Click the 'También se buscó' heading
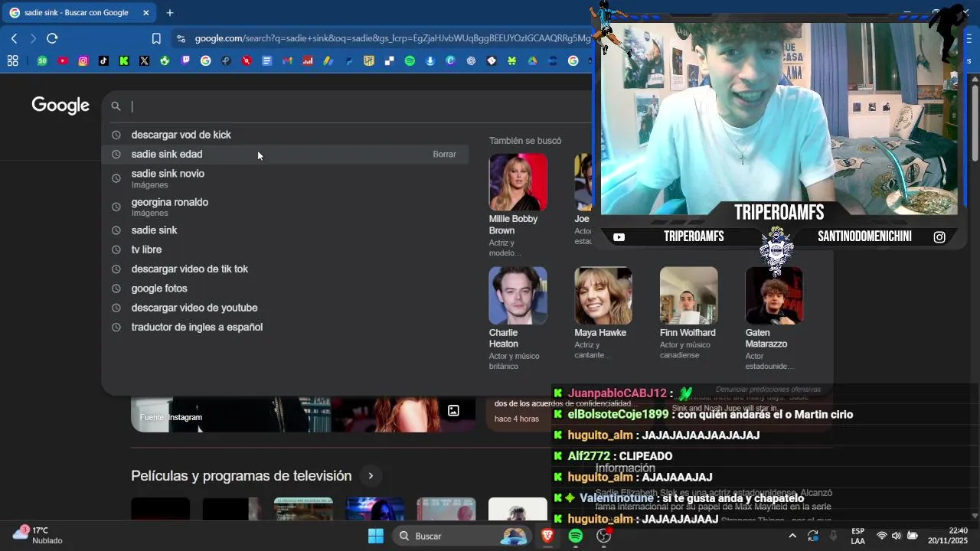 point(525,141)
